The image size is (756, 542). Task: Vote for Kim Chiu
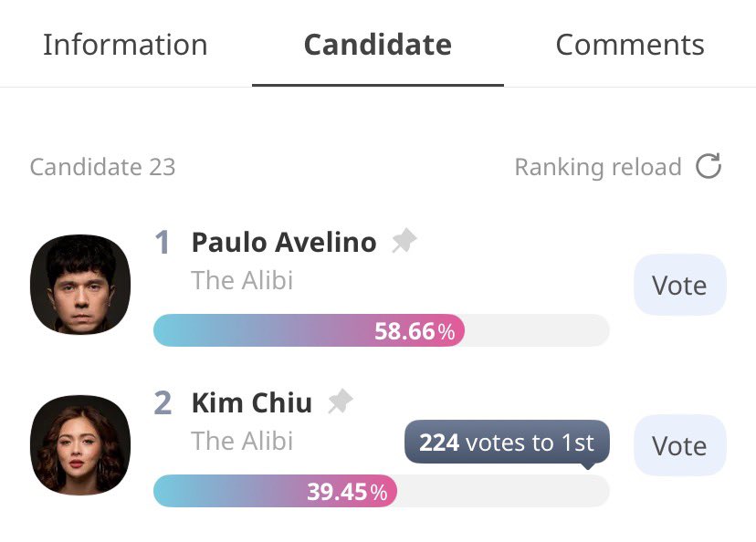click(x=680, y=445)
